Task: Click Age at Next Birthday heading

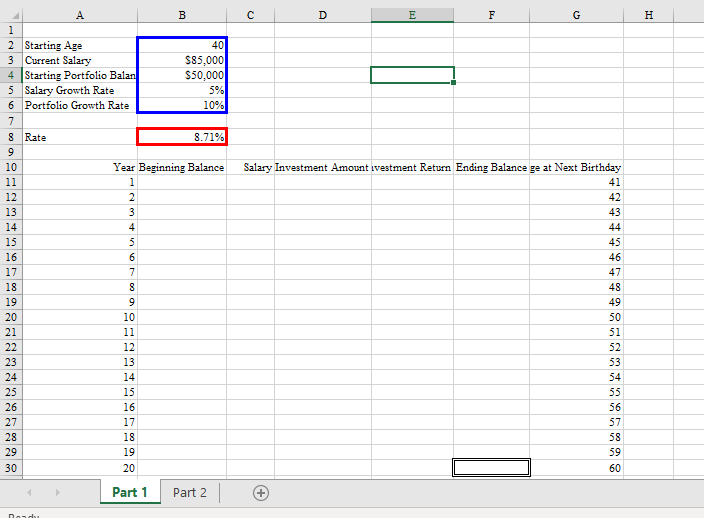Action: pyautogui.click(x=576, y=167)
